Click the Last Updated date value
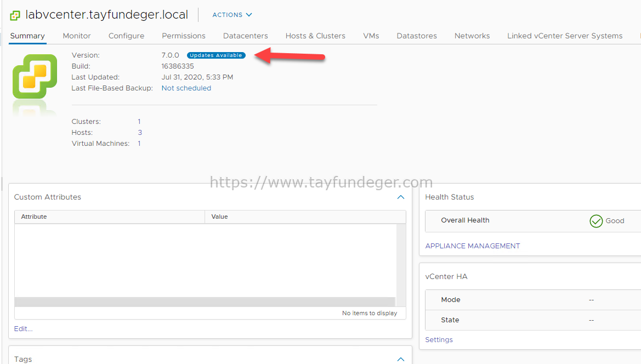The height and width of the screenshot is (364, 641). coord(197,77)
